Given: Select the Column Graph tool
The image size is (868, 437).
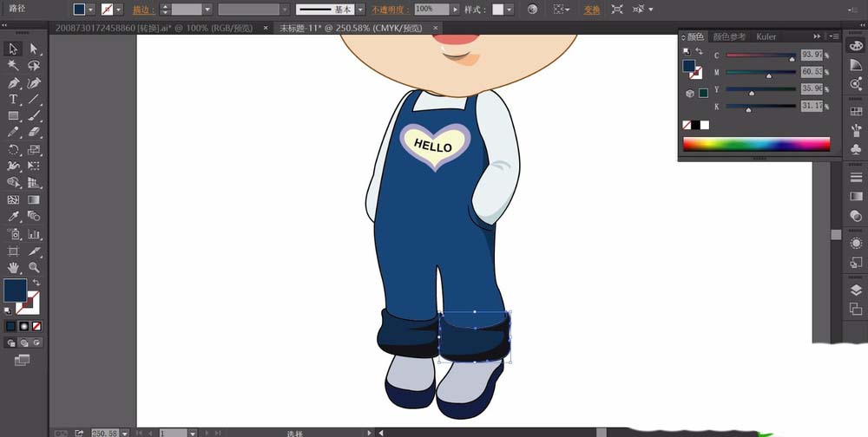Looking at the screenshot, I should pyautogui.click(x=34, y=234).
